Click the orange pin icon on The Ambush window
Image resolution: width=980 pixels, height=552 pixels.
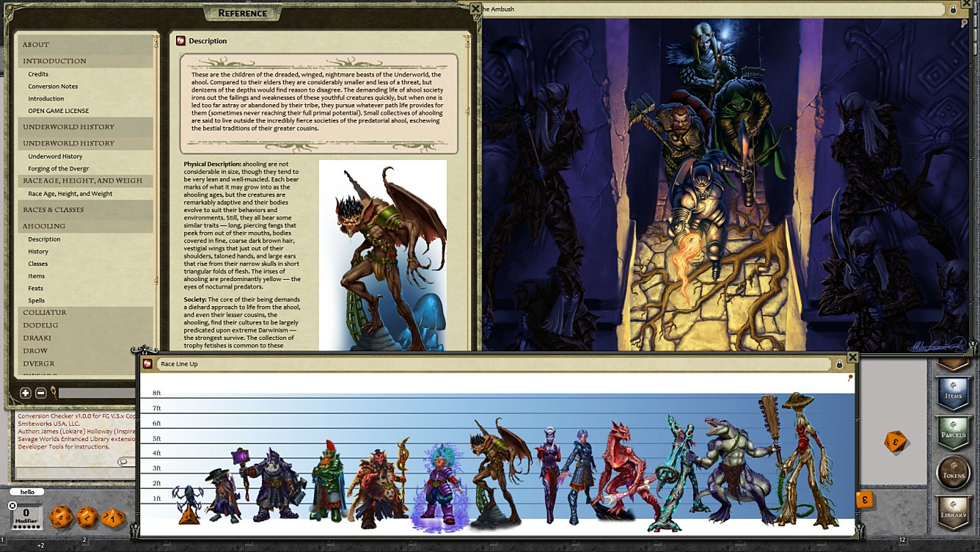(965, 22)
